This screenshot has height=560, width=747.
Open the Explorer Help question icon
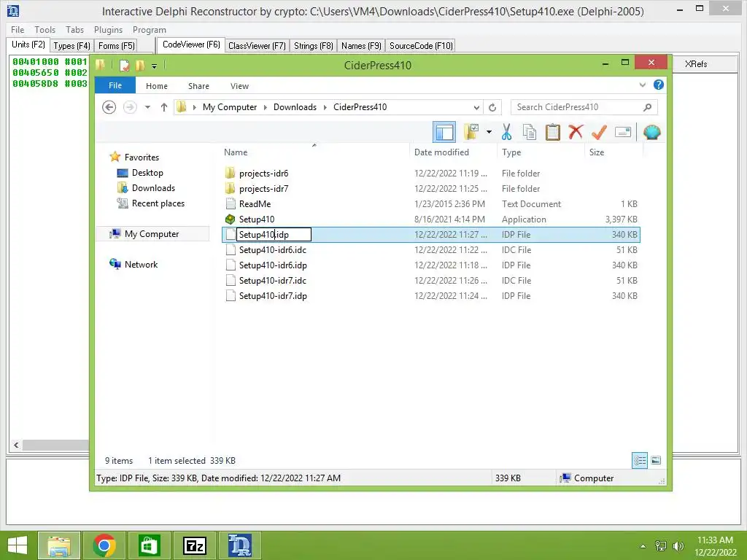pyautogui.click(x=659, y=85)
